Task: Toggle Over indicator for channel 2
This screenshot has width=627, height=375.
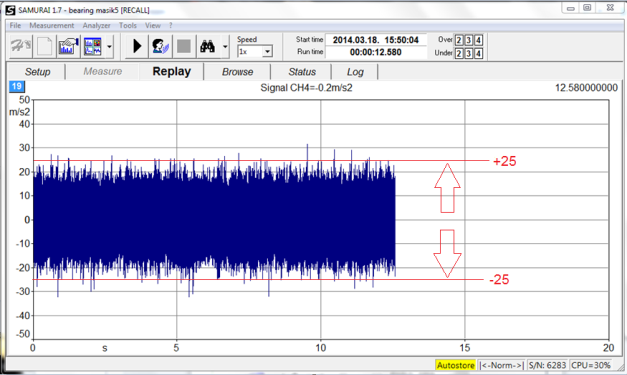Action: (459, 40)
